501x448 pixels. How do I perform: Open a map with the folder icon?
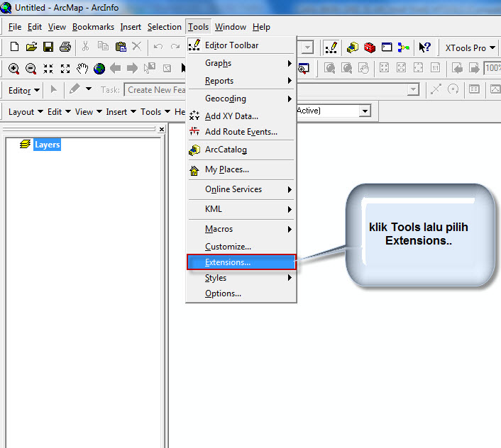coord(31,47)
